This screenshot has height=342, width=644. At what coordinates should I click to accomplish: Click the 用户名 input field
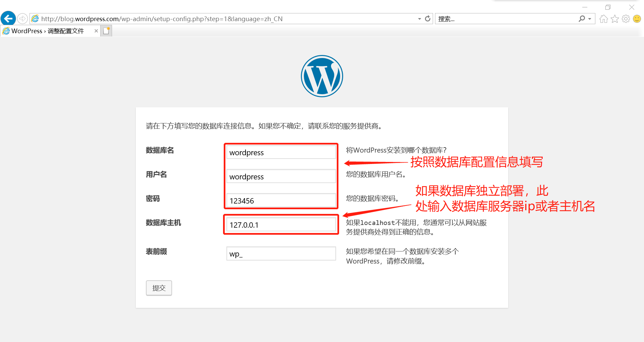point(281,177)
